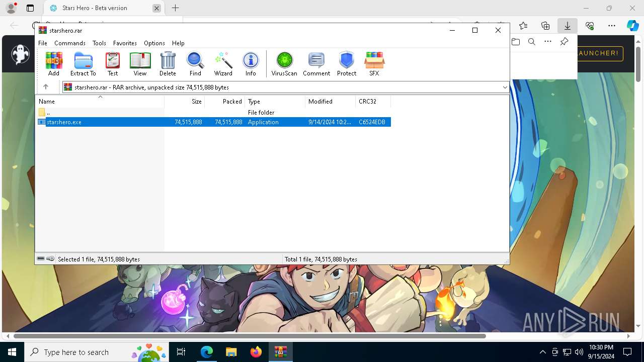Show hidden system tray icons
The width and height of the screenshot is (644, 362).
[542, 352]
